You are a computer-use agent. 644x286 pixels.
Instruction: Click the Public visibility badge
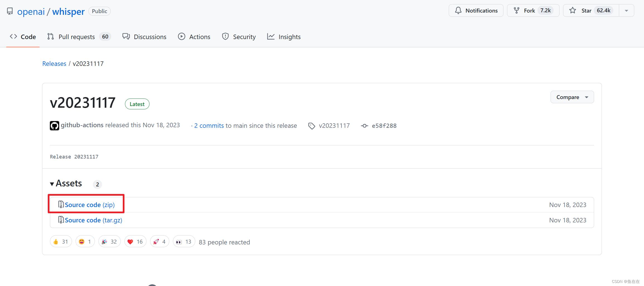100,11
